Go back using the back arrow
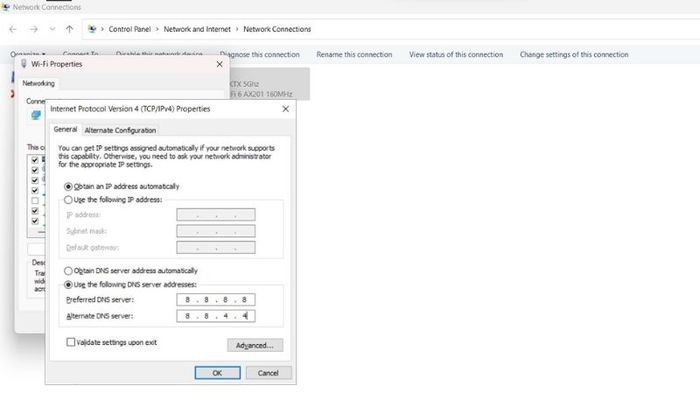Screen dimensions: 700x394 coord(12,29)
